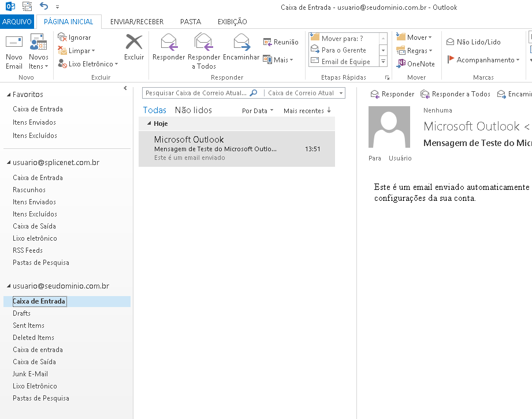The height and width of the screenshot is (419, 532).
Task: Collapse the usuario@splicenet.com.br account tree
Action: (8, 163)
